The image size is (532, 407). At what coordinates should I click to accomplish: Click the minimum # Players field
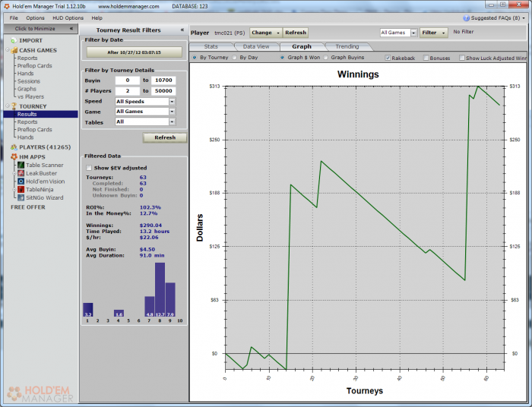pos(128,91)
